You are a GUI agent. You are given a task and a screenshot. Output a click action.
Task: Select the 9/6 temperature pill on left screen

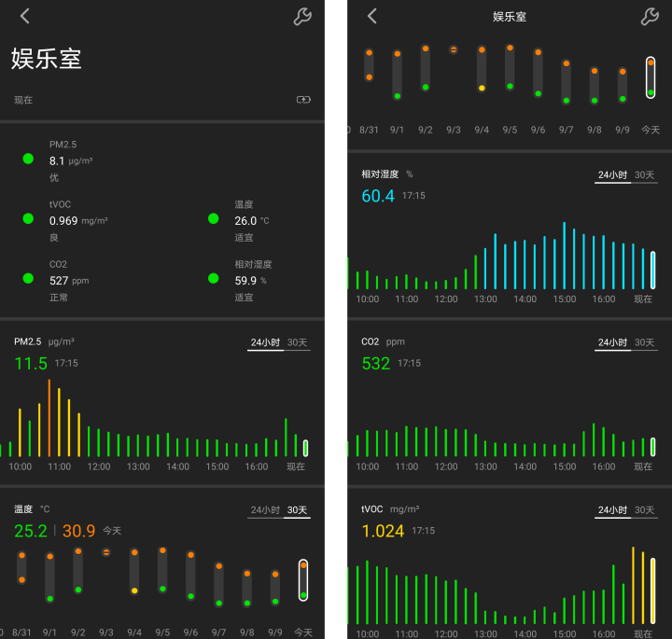tap(190, 576)
